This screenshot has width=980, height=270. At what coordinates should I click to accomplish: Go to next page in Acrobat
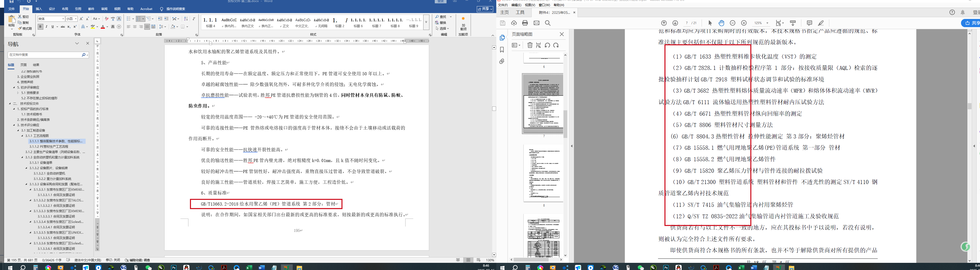[x=675, y=23]
